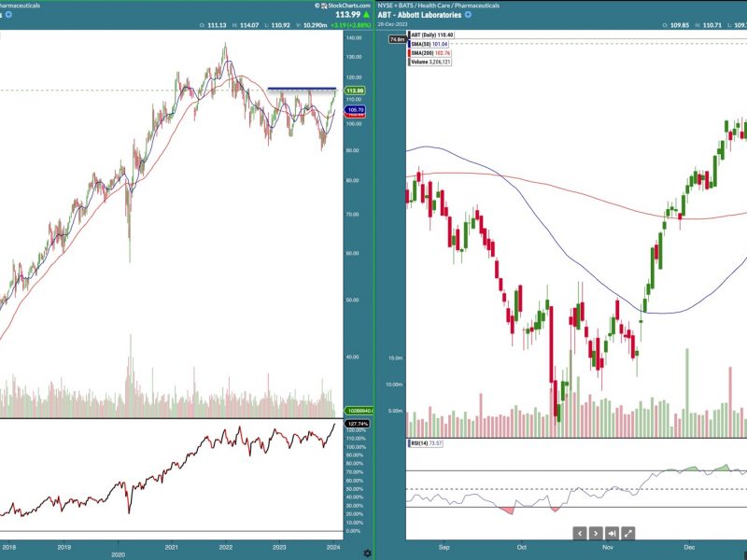Screen dimensions: 747x560
Task: Click the plus icon beside Abbott Laboratories title
Action: click(468, 15)
